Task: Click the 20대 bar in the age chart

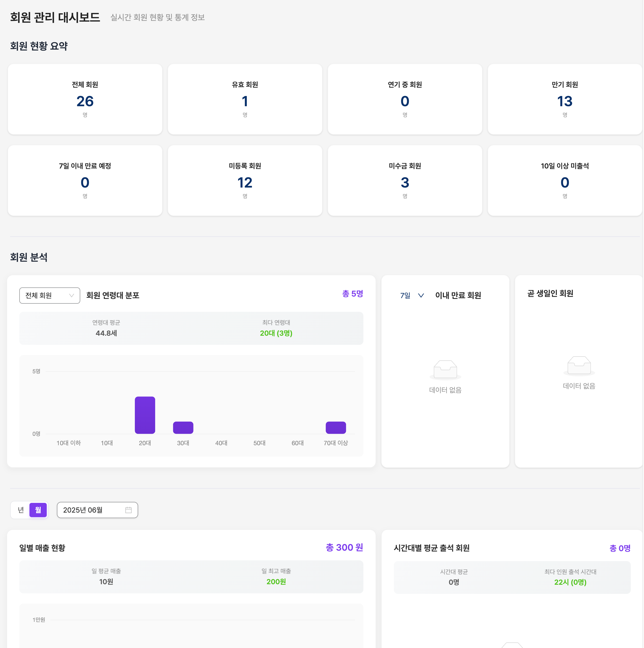Action: (144, 415)
